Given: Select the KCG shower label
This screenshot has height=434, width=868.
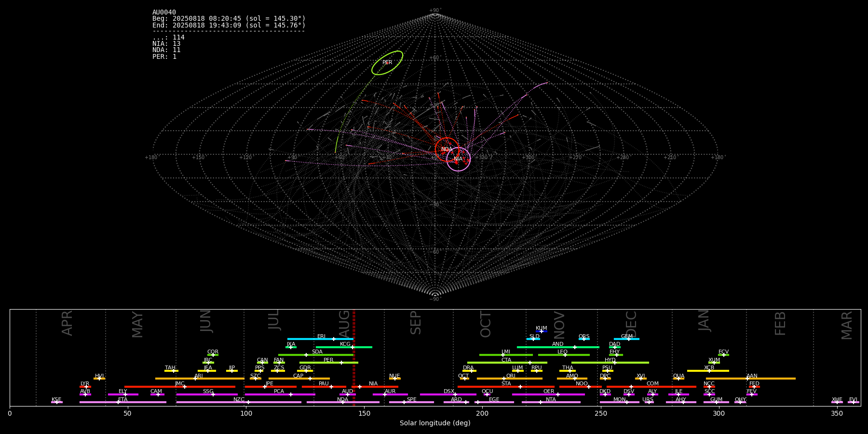Looking at the screenshot, I should [345, 344].
